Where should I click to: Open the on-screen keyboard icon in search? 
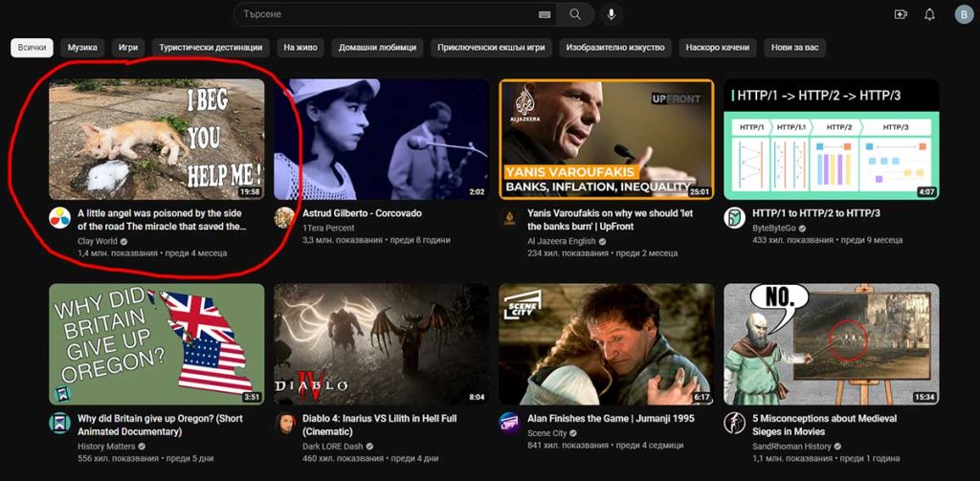click(x=545, y=14)
